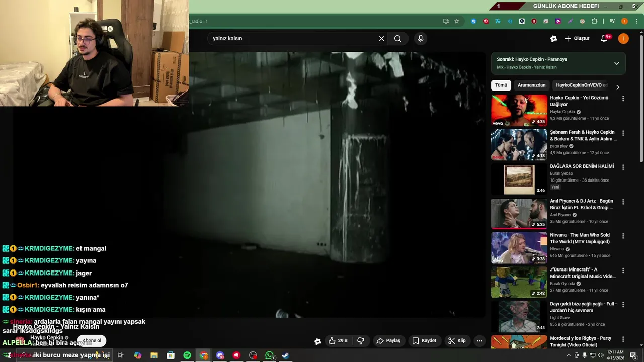Open the "DAĞLARA SOR BENİM HALİMİ" video title

click(x=582, y=166)
